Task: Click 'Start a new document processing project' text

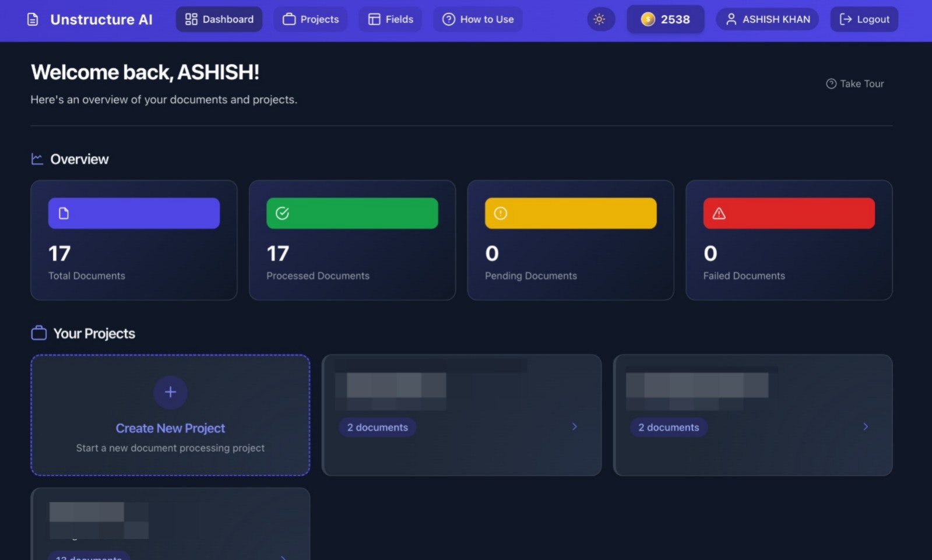Action: [170, 448]
